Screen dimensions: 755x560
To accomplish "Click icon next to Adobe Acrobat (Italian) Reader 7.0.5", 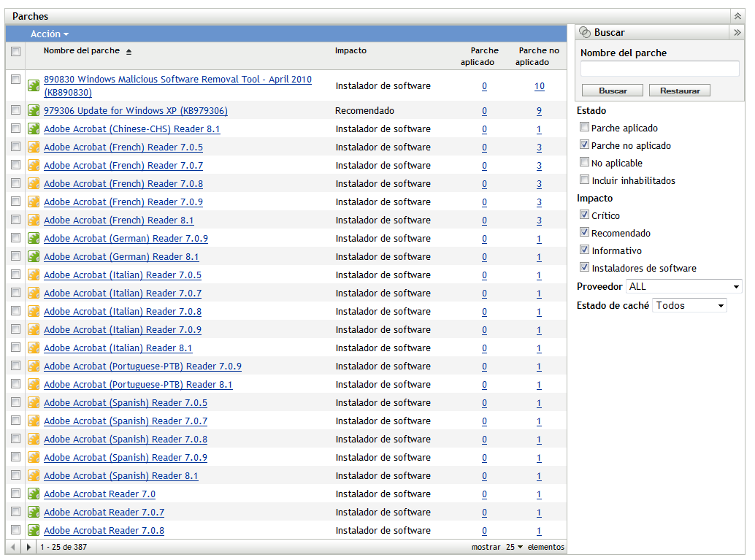I will pos(34,275).
